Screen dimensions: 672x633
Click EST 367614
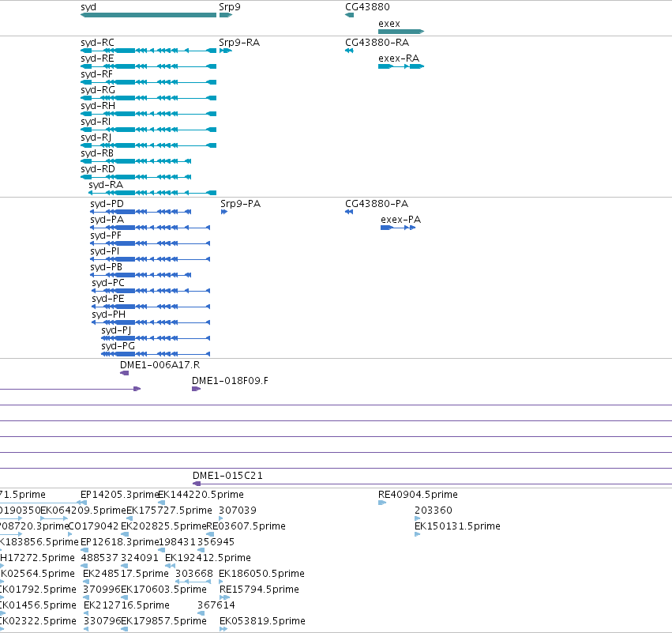[x=201, y=613]
